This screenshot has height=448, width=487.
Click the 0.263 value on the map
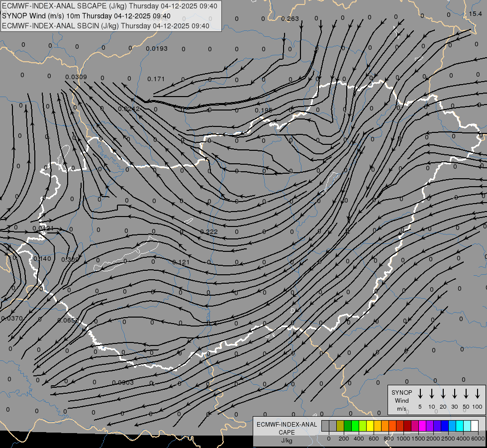(x=290, y=19)
